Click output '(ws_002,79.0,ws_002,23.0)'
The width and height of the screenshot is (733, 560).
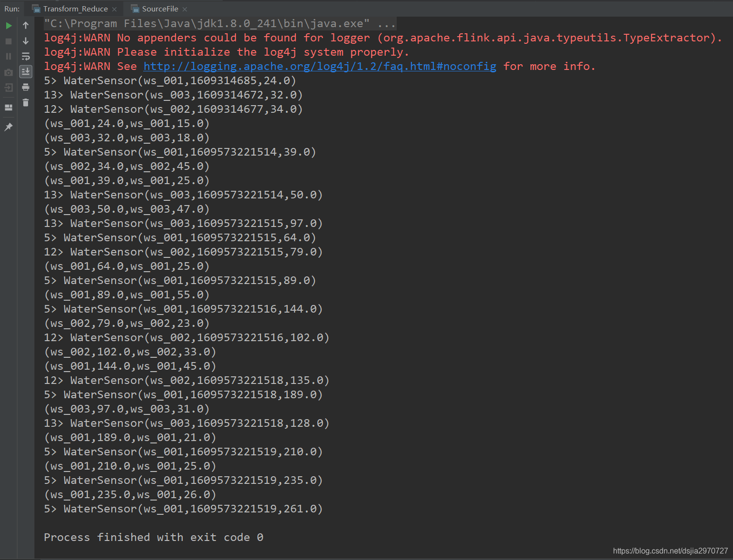click(x=127, y=323)
